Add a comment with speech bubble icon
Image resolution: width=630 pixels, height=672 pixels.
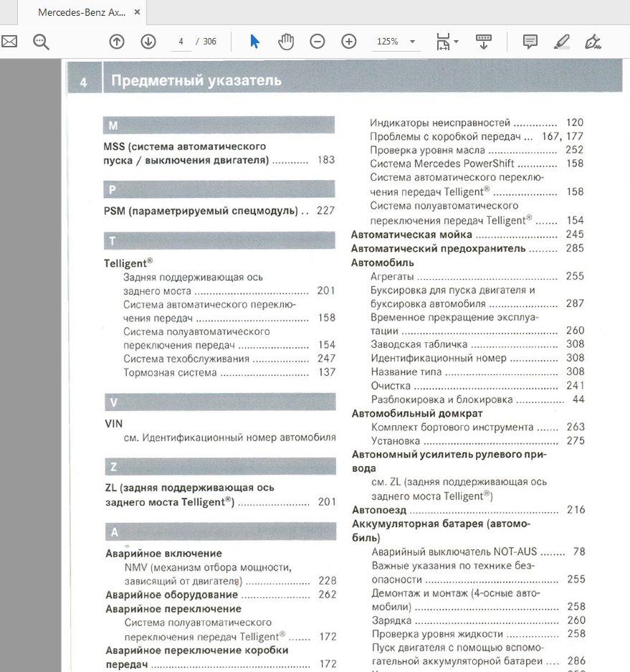(x=530, y=42)
